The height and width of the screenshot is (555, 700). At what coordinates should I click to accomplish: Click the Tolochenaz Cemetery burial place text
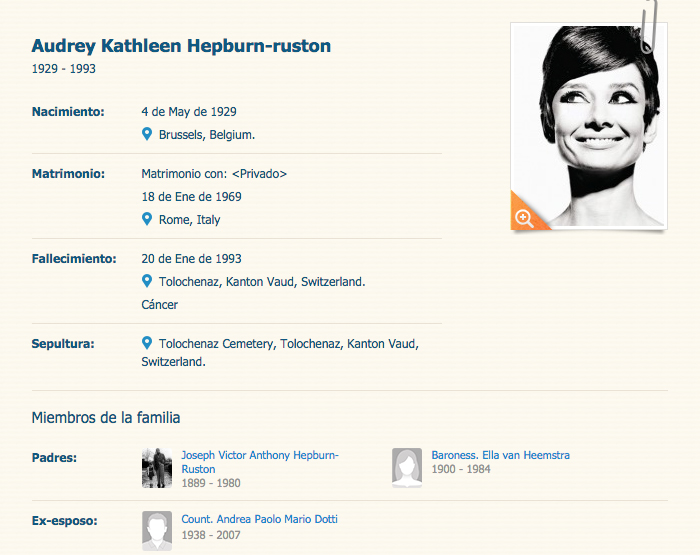(288, 344)
